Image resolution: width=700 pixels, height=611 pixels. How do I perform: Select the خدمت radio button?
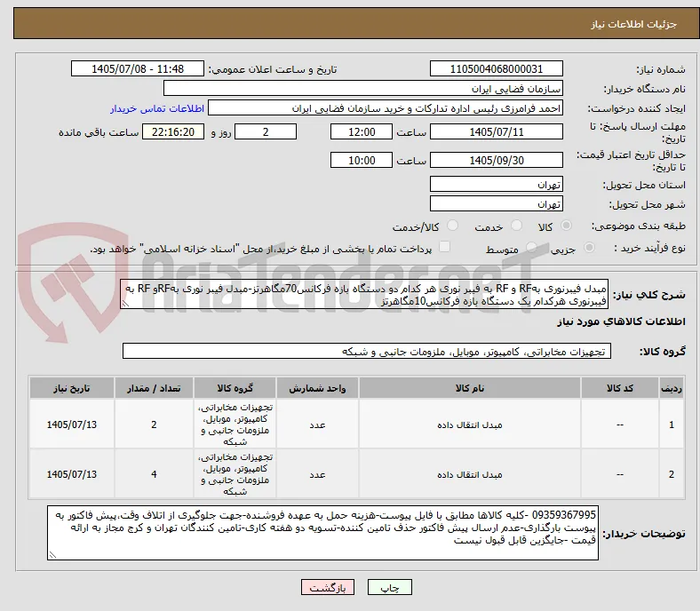(516, 226)
